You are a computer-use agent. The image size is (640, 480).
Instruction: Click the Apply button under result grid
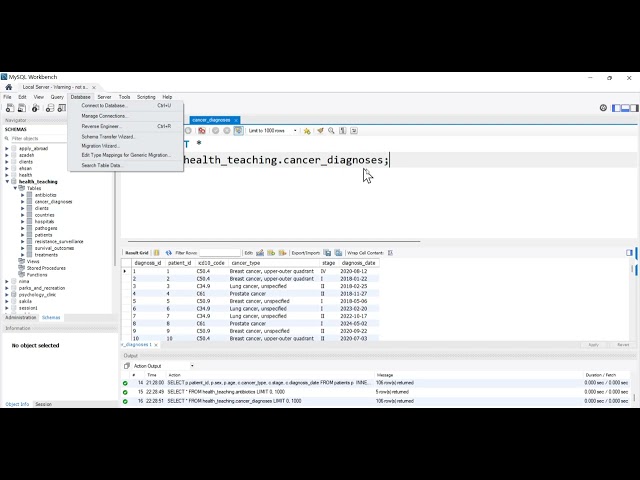click(x=593, y=345)
